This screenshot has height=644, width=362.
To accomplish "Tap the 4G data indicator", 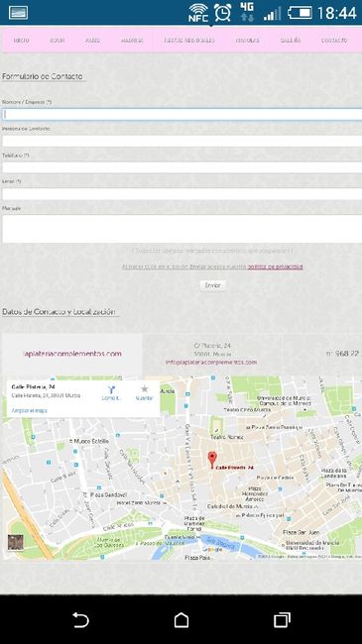I will (x=247, y=12).
